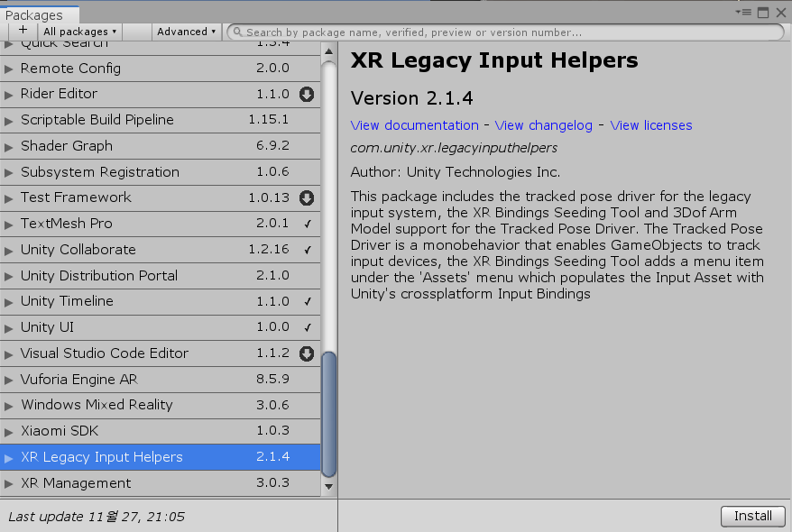Expand the Shader Graph arrow
The image size is (792, 532).
point(9,147)
